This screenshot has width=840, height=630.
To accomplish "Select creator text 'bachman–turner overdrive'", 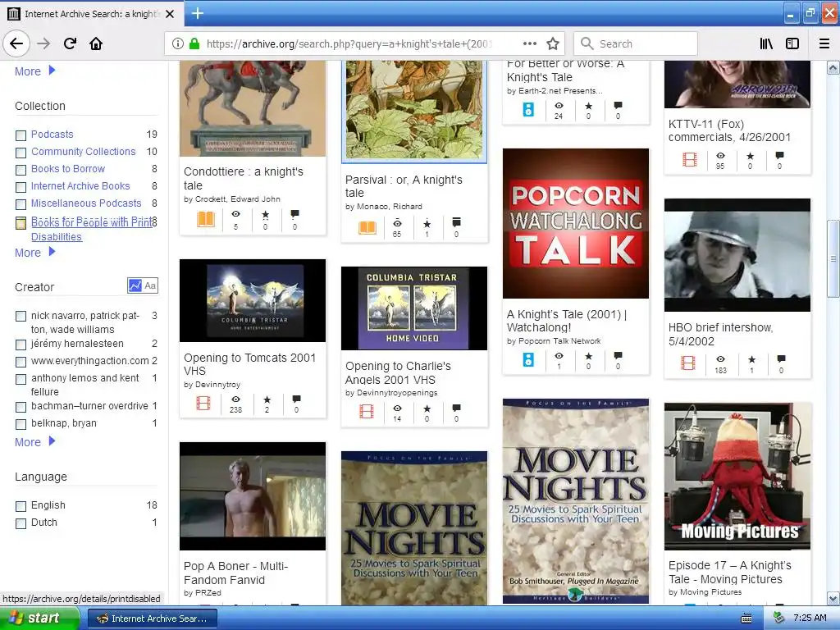I will 89,406.
